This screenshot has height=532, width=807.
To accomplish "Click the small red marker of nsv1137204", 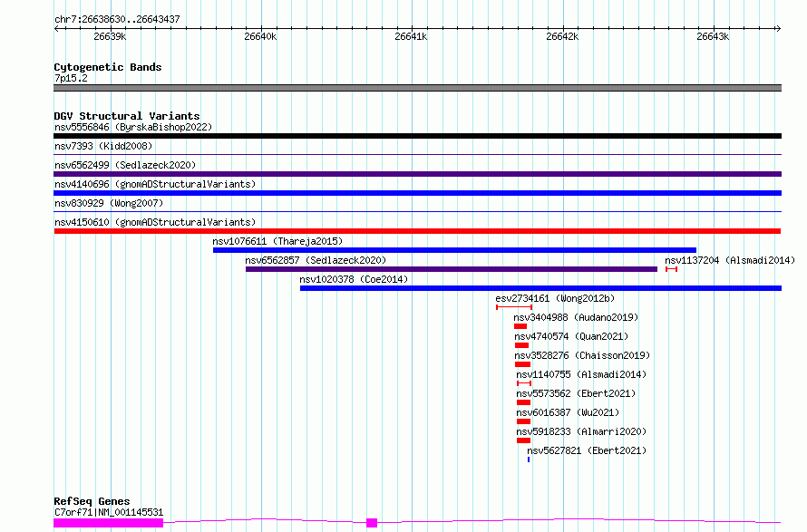I will pyautogui.click(x=671, y=269).
